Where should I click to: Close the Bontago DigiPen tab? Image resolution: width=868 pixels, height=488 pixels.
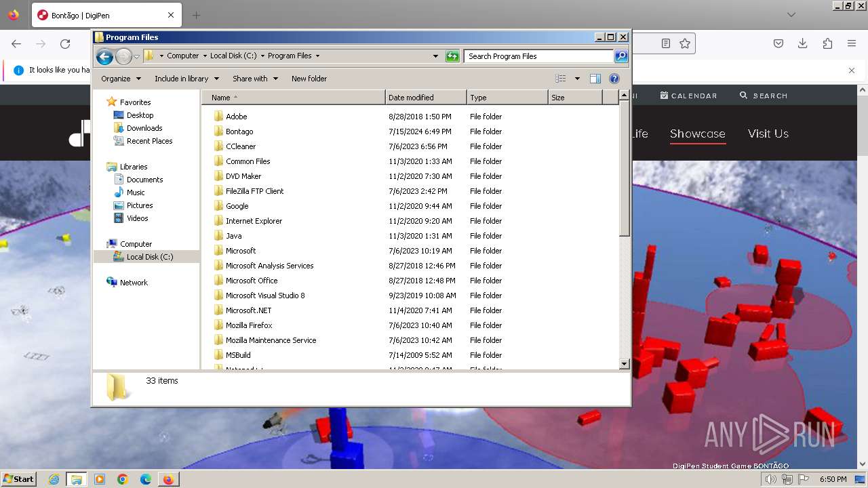[x=171, y=15]
